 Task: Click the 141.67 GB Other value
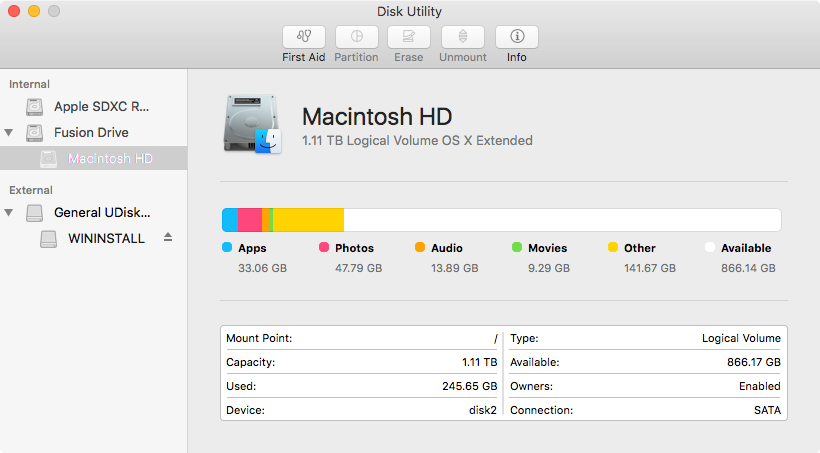pyautogui.click(x=650, y=268)
